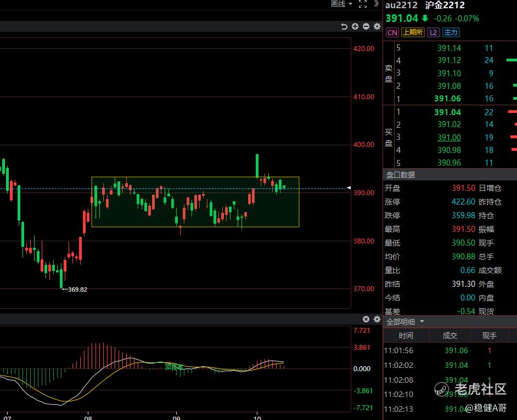Select buy level 1 price 391.04

point(447,112)
